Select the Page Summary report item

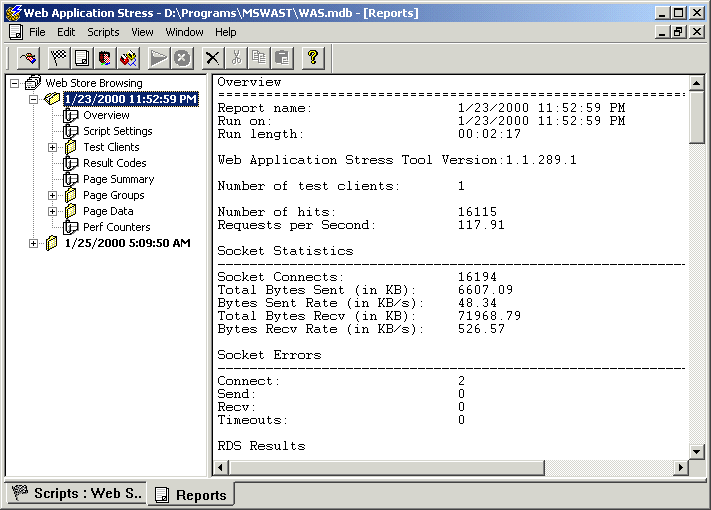pyautogui.click(x=118, y=180)
